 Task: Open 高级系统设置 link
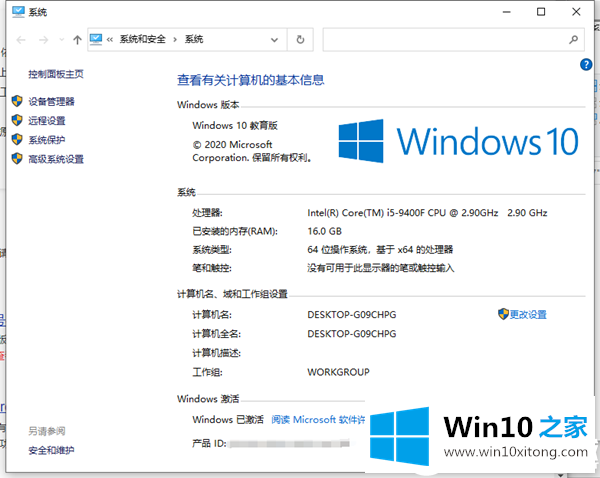tap(56, 159)
